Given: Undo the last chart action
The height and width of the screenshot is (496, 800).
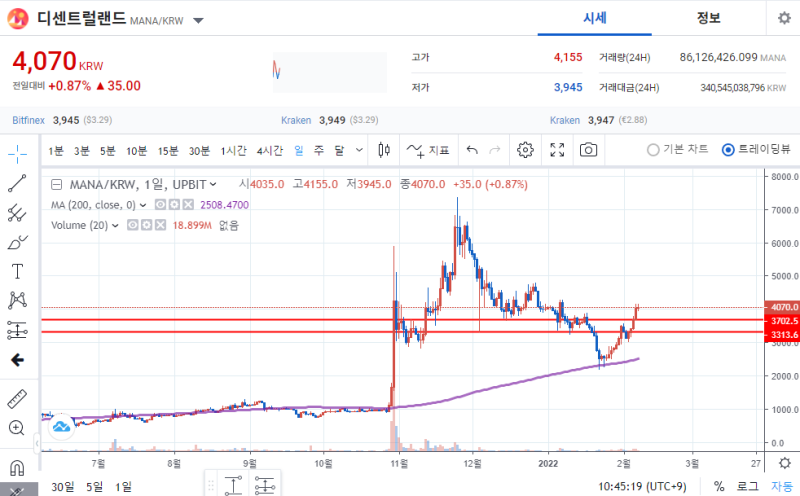Looking at the screenshot, I should (472, 150).
